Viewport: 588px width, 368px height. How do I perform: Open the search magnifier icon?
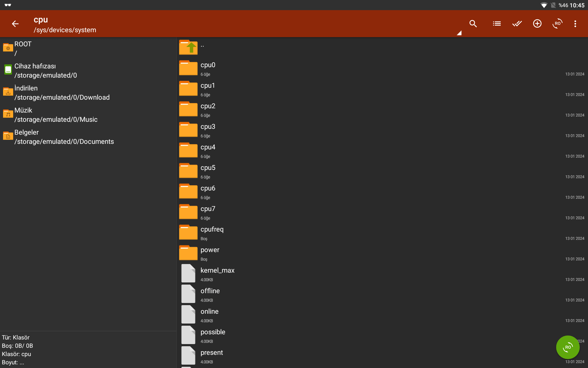pos(473,24)
